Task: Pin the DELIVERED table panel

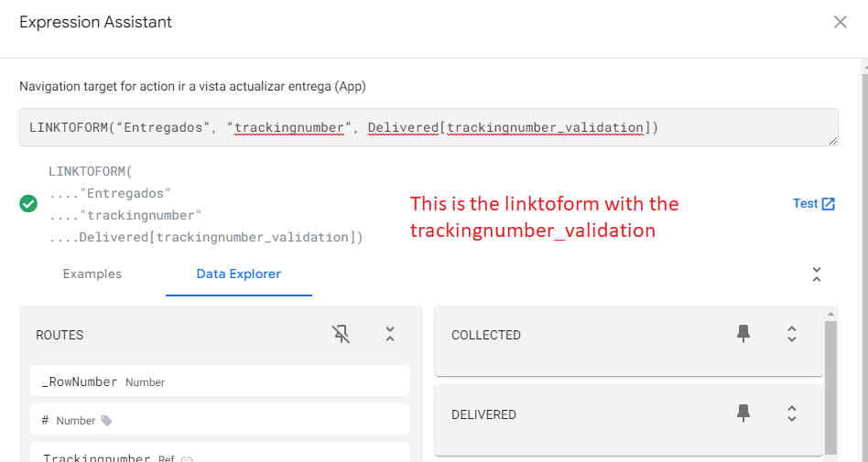Action: 743,414
